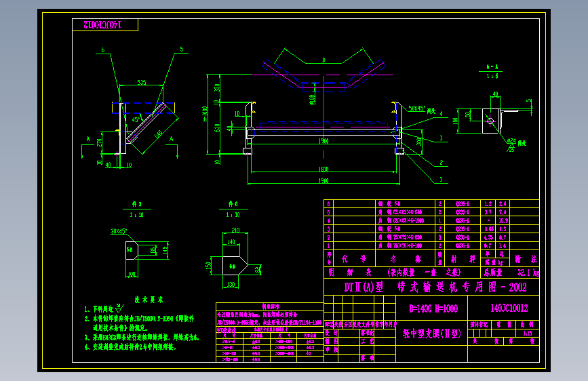Select drawing number 140JC10012 in the title block
This screenshot has height=381, width=588.
coord(509,308)
